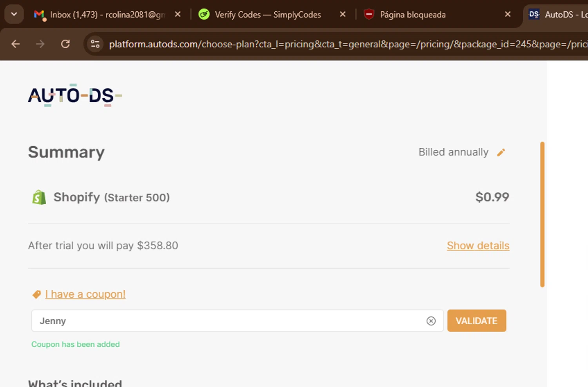
Task: Close the SimplyCodes tab
Action: pyautogui.click(x=343, y=15)
